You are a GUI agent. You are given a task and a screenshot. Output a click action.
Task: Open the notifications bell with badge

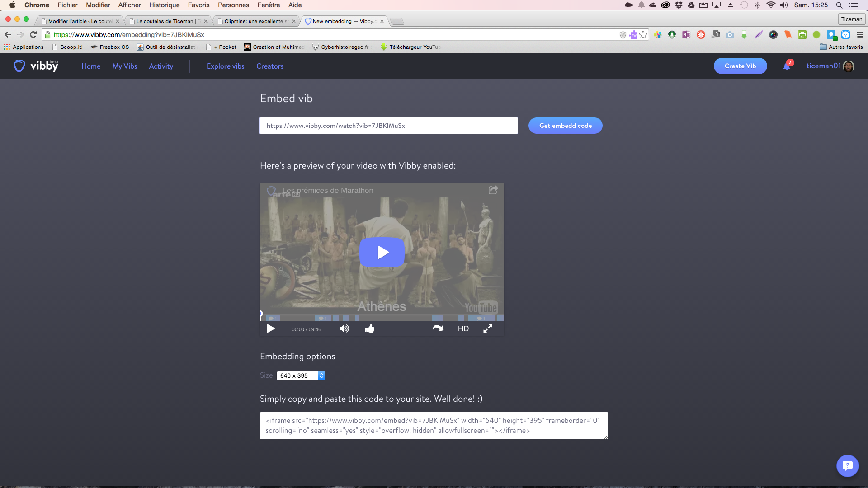pyautogui.click(x=787, y=66)
